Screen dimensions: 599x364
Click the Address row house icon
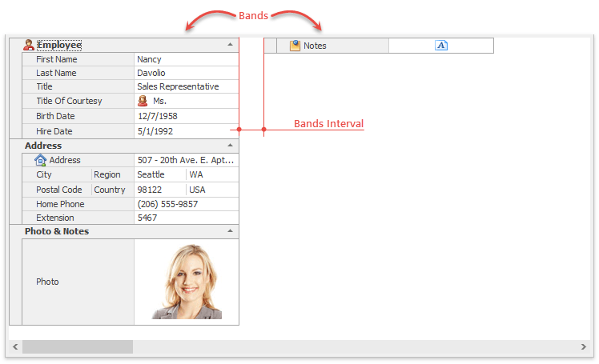[40, 160]
